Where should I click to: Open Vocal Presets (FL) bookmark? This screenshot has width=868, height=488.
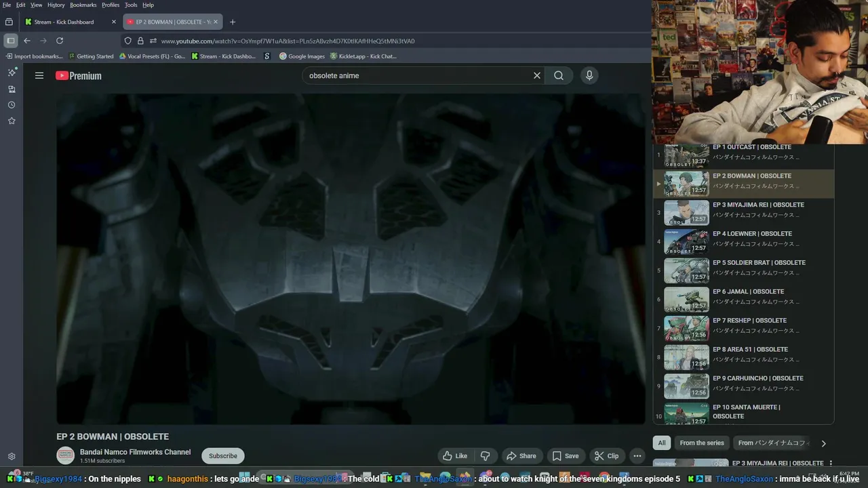153,56
